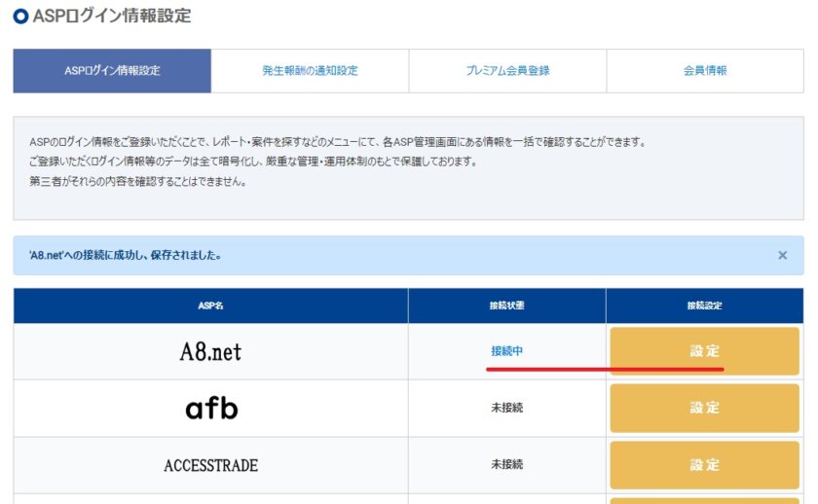Select the afb logo
Image resolution: width=818 pixels, height=504 pixels.
211,408
